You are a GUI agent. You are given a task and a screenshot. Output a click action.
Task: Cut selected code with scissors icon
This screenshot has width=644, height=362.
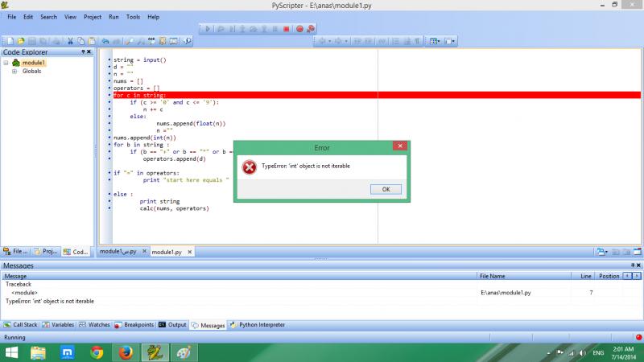tap(70, 41)
